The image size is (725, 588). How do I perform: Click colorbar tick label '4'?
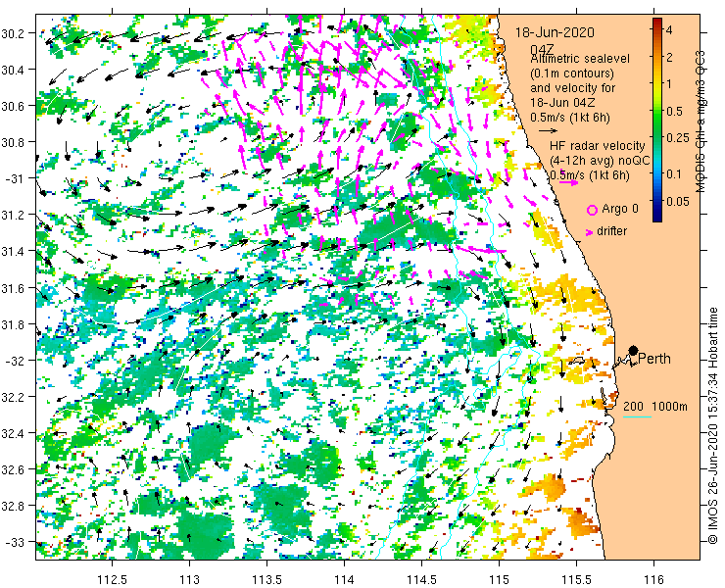pos(669,30)
